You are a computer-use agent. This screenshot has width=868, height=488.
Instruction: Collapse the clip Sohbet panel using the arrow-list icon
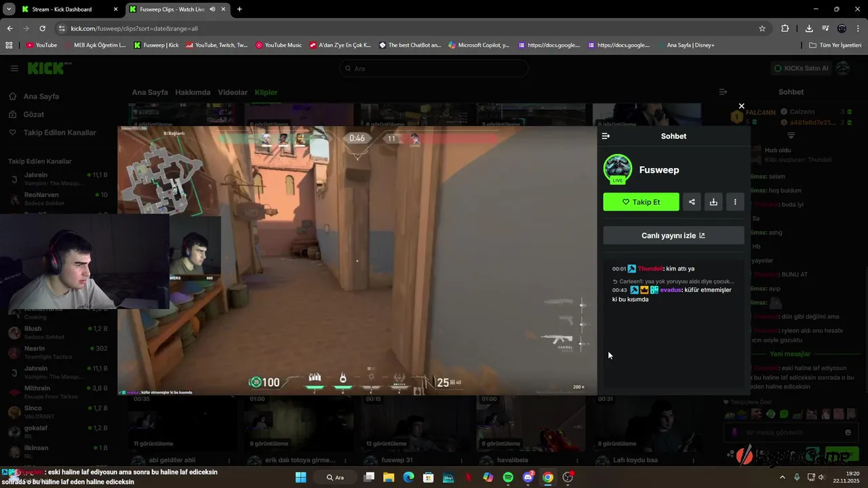click(606, 136)
